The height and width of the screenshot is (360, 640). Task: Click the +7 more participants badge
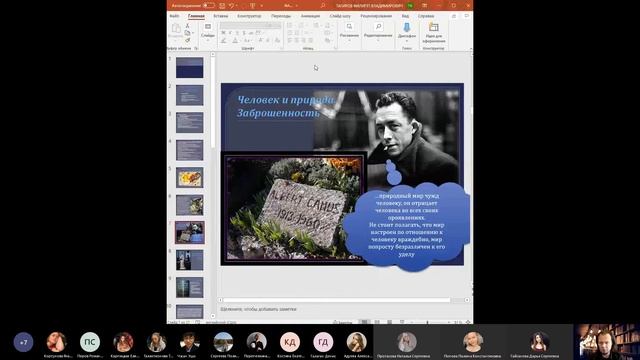point(23,342)
